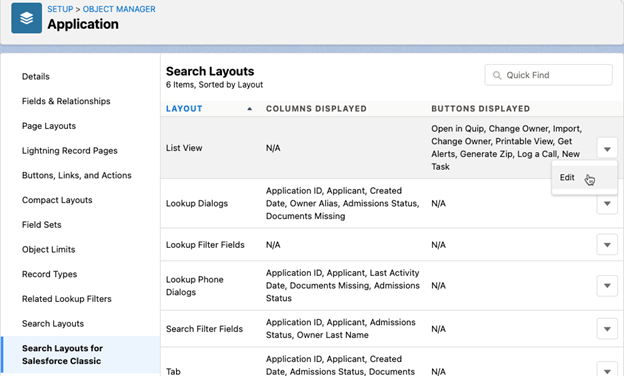Open the Search Filter Fields row dropdown

[x=607, y=329]
